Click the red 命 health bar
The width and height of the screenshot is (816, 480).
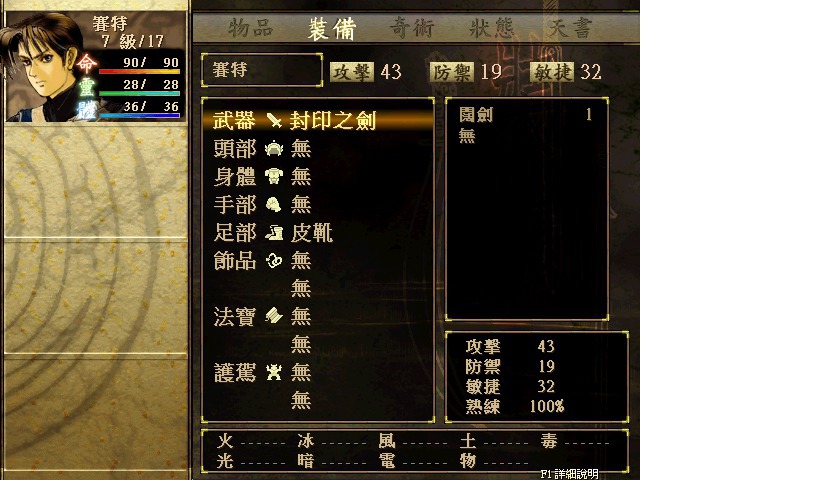click(x=139, y=71)
